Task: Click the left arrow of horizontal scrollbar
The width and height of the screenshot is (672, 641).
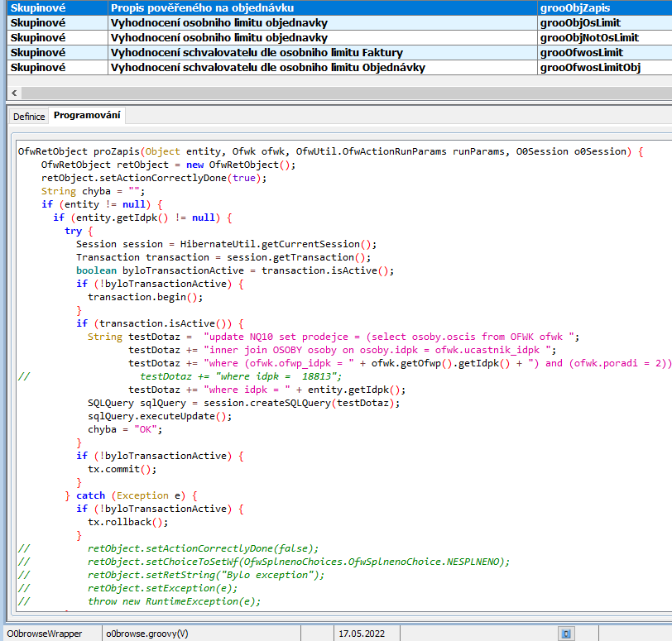Action: [13, 93]
